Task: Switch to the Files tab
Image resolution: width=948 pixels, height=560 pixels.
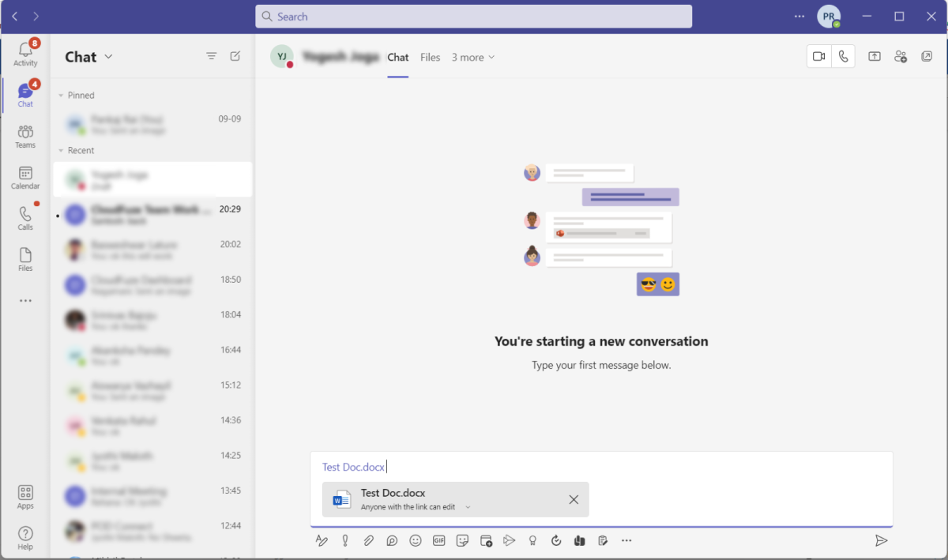Action: [x=430, y=58]
